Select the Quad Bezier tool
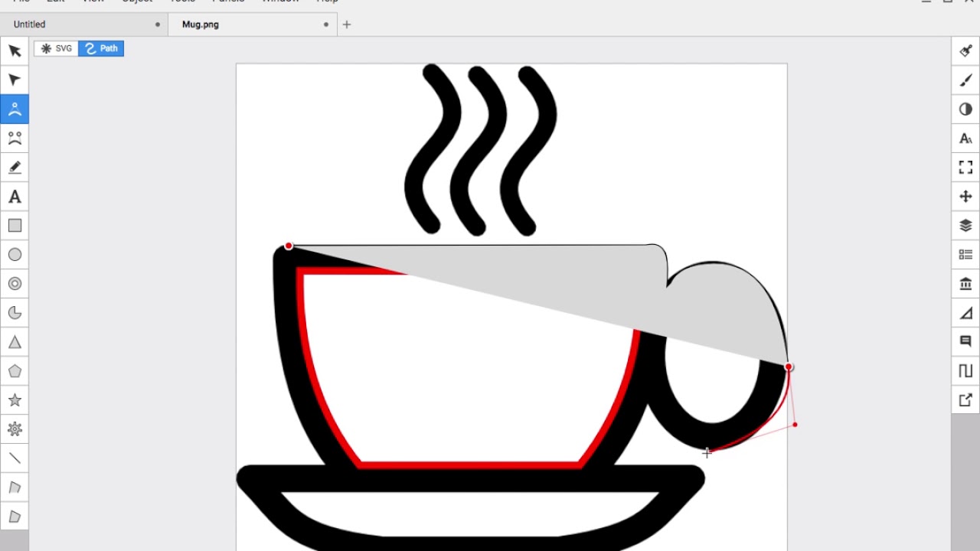 click(15, 109)
